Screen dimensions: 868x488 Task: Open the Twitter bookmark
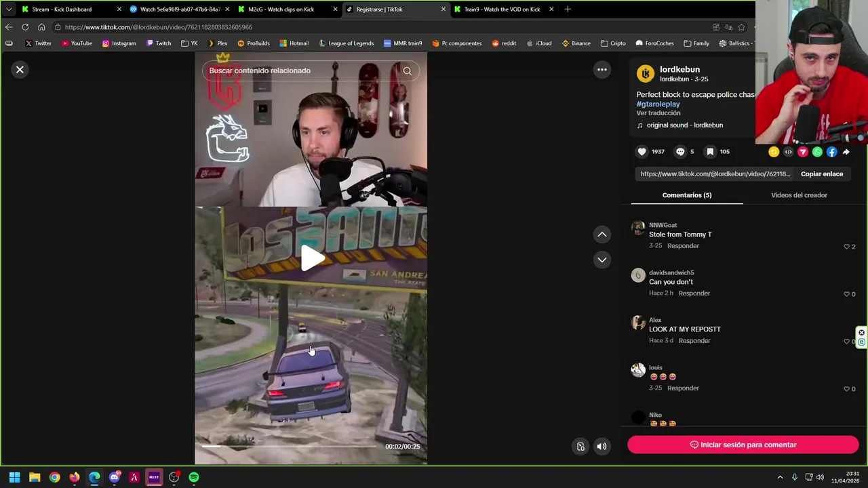38,43
